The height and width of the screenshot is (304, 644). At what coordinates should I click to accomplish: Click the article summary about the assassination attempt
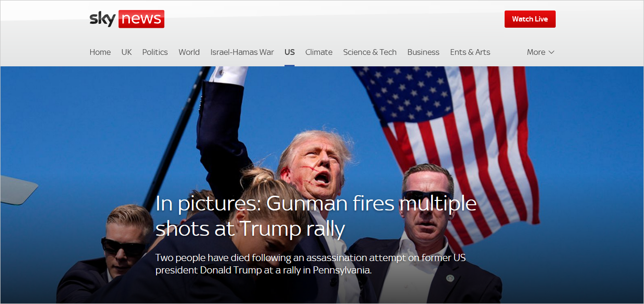tap(310, 263)
